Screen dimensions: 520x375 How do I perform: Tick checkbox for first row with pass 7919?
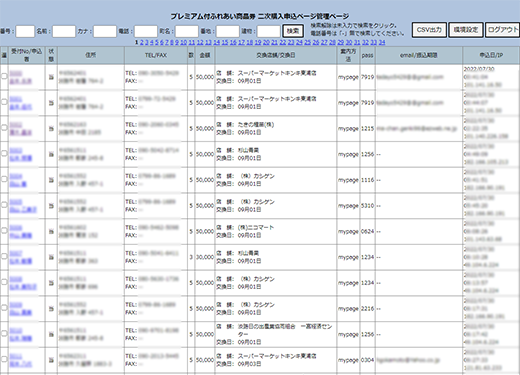(x=4, y=76)
